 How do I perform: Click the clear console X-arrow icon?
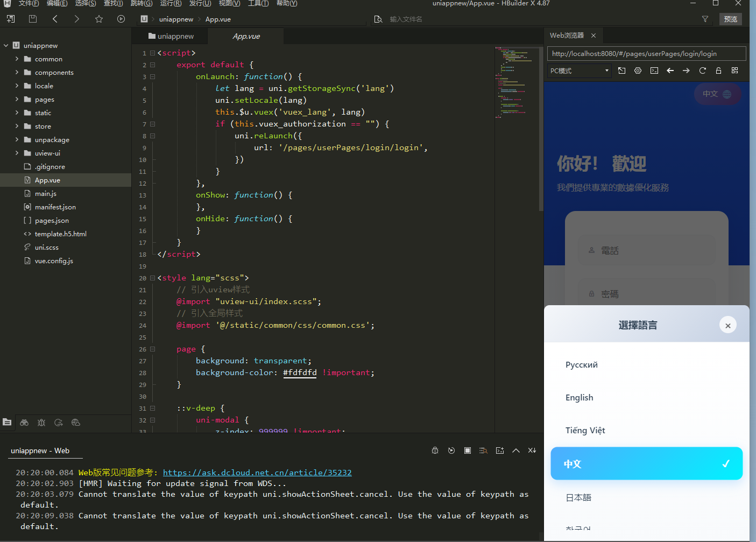[x=532, y=451]
